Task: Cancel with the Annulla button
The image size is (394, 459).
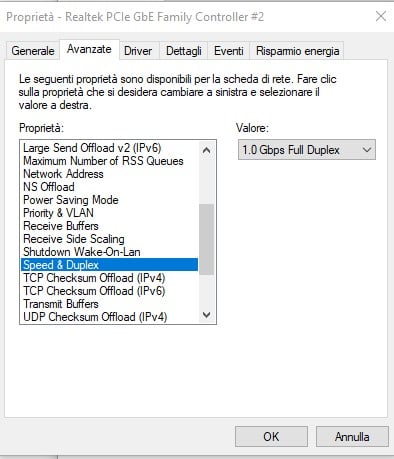Action: point(352,436)
